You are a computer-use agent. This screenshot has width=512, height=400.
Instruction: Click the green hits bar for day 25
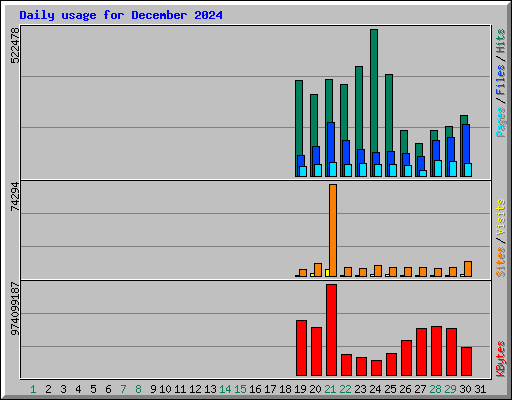[389, 113]
